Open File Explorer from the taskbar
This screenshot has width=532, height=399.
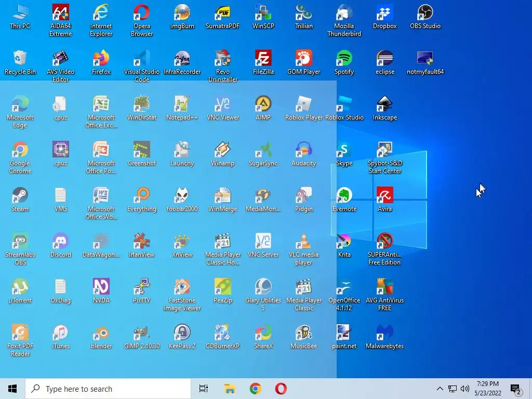pyautogui.click(x=230, y=389)
